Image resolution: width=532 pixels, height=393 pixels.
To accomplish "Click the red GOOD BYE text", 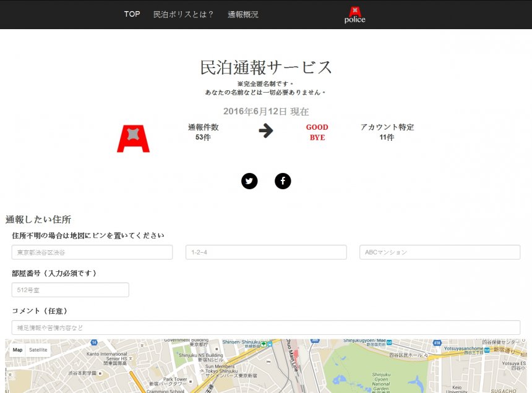I will coord(317,132).
